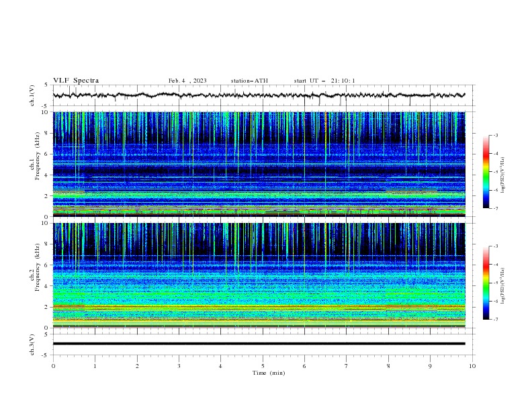Click the flat ch.3 voltage trace

pos(259,344)
